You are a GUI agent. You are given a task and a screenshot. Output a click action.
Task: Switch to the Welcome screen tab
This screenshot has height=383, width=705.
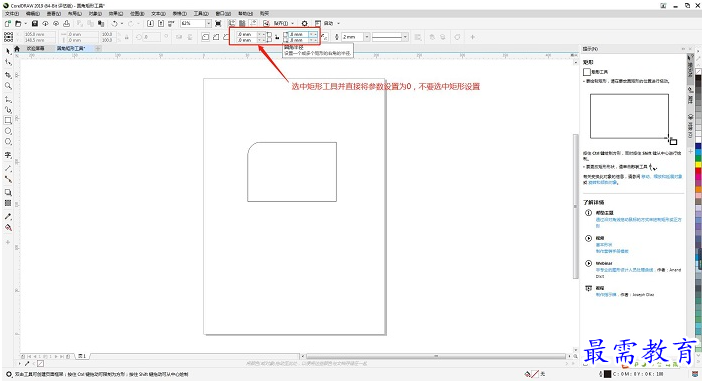[x=35, y=49]
